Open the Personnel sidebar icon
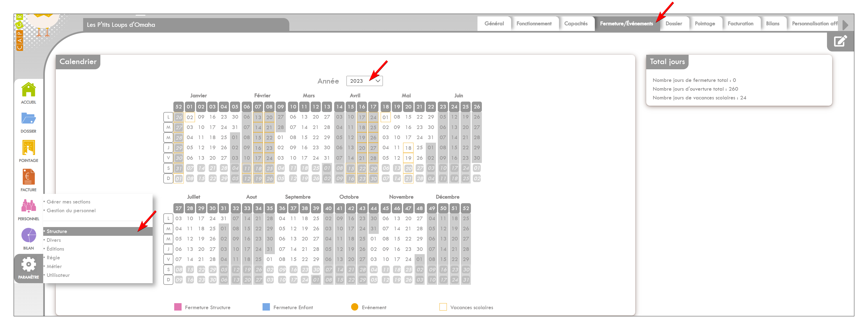Screen dimensions: 868x330 click(28, 206)
